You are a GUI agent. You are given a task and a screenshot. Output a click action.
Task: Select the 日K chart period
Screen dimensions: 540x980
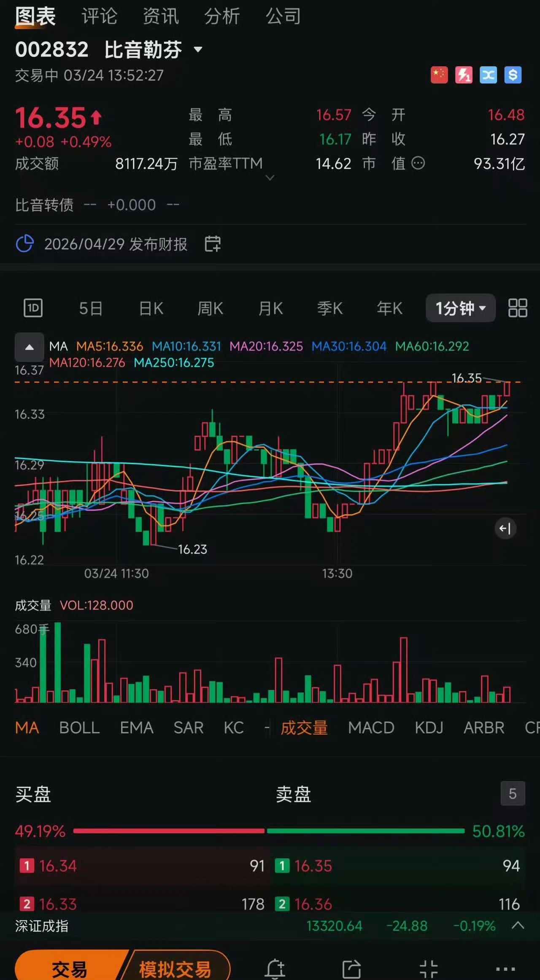[151, 309]
